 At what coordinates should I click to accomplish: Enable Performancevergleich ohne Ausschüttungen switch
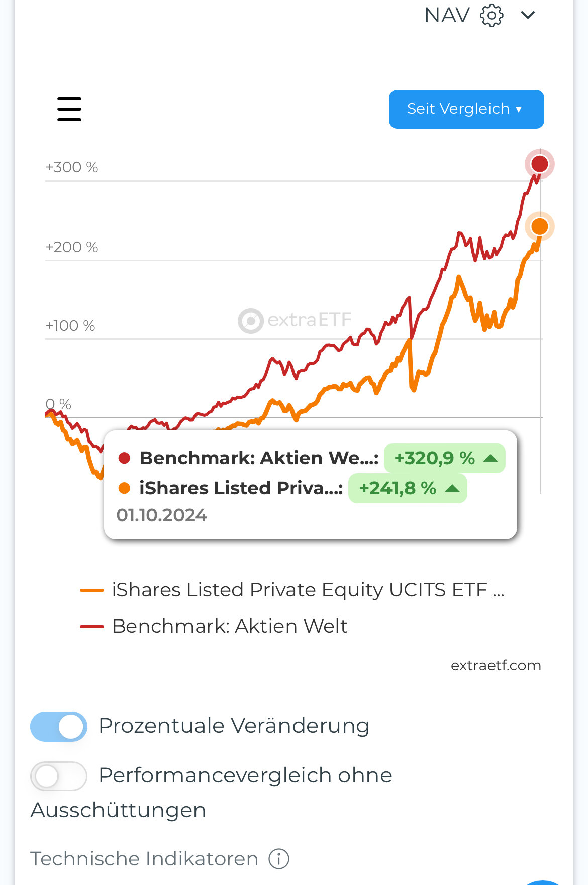tap(59, 776)
